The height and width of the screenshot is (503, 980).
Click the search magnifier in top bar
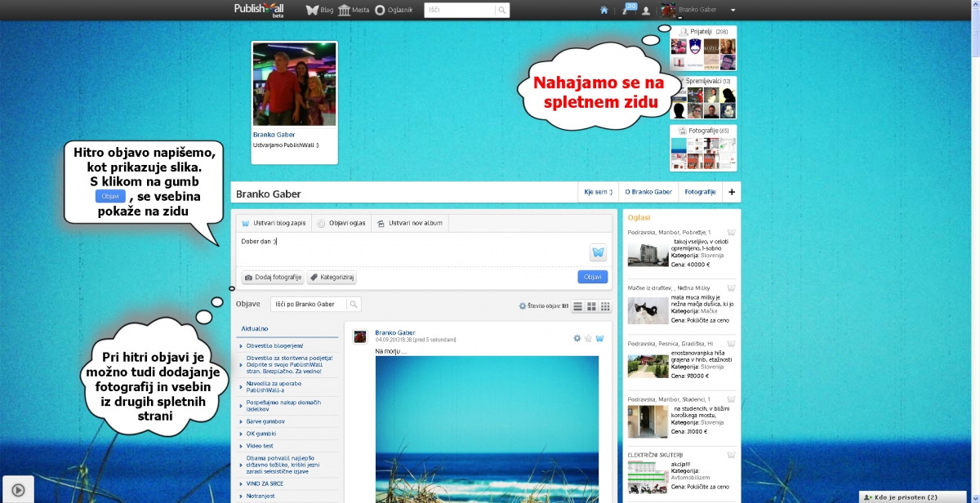coord(502,11)
